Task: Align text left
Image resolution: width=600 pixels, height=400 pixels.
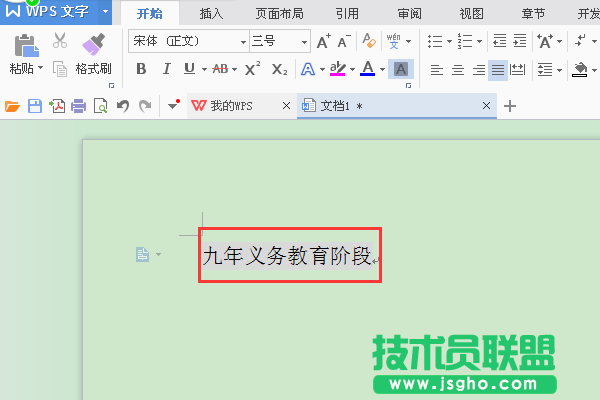Action: pyautogui.click(x=437, y=70)
